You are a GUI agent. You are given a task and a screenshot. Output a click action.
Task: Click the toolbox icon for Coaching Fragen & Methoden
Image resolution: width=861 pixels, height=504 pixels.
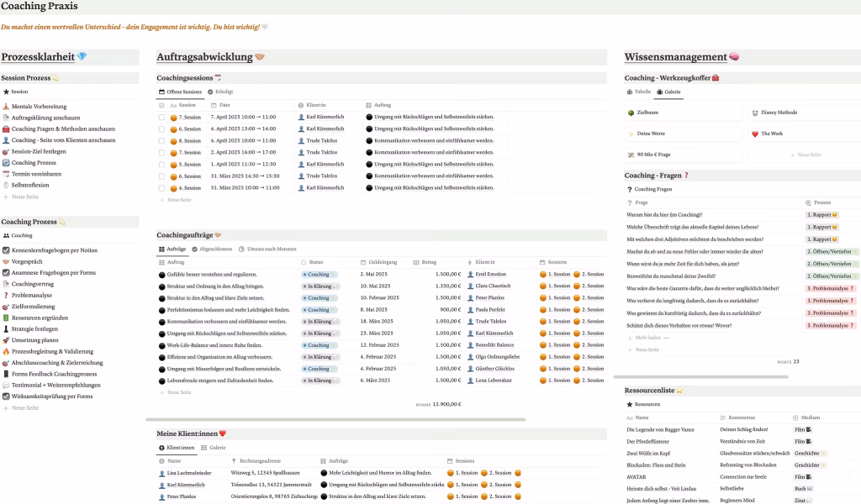click(6, 129)
